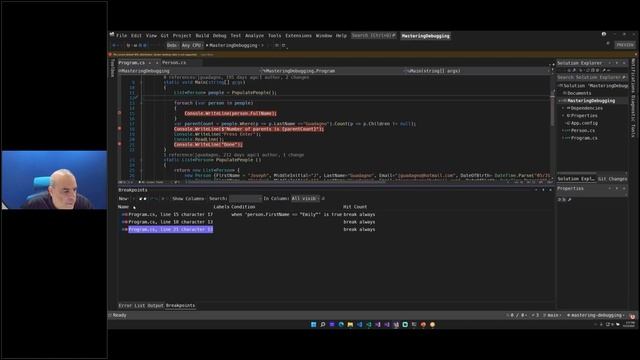Open the Toolbox side tab

click(x=113, y=68)
